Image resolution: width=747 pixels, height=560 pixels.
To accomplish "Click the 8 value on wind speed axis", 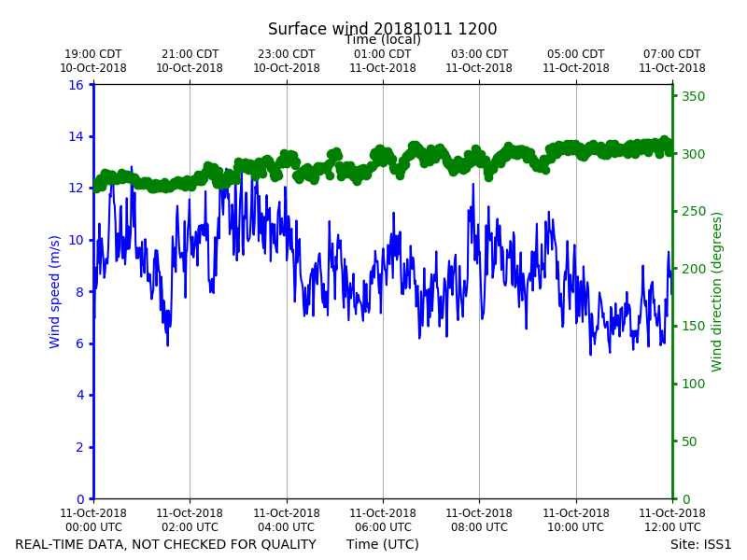I will coord(79,292).
